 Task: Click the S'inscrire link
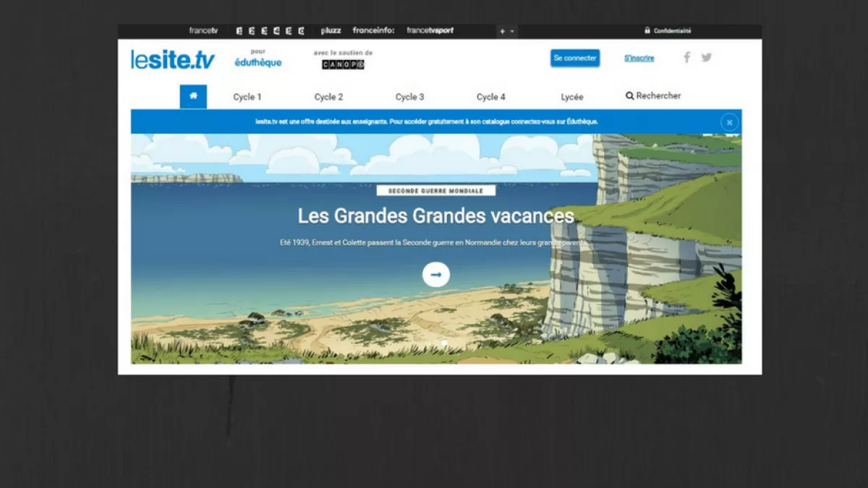click(x=639, y=58)
